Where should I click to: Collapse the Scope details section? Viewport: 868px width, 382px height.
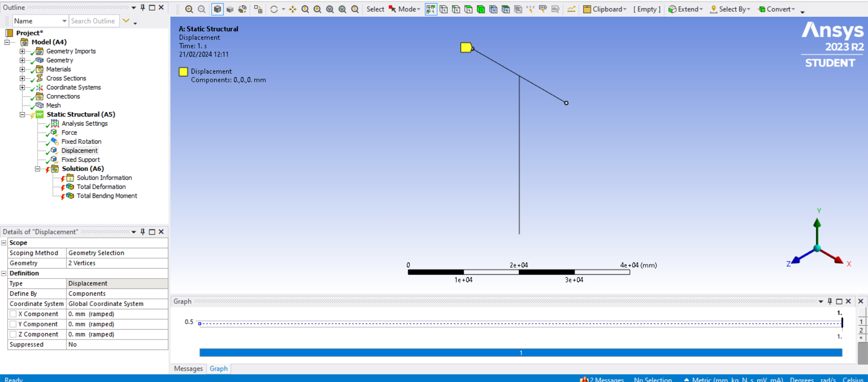[4, 243]
